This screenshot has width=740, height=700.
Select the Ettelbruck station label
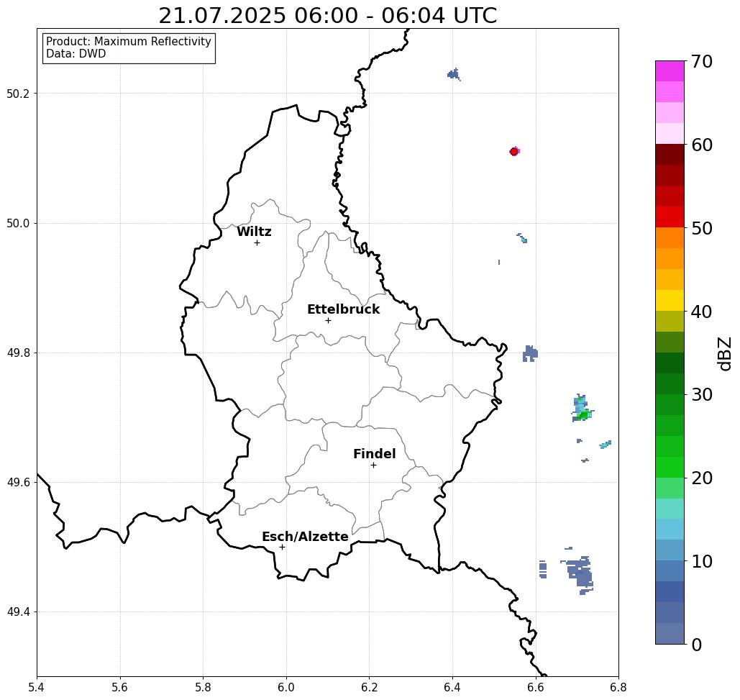(344, 309)
